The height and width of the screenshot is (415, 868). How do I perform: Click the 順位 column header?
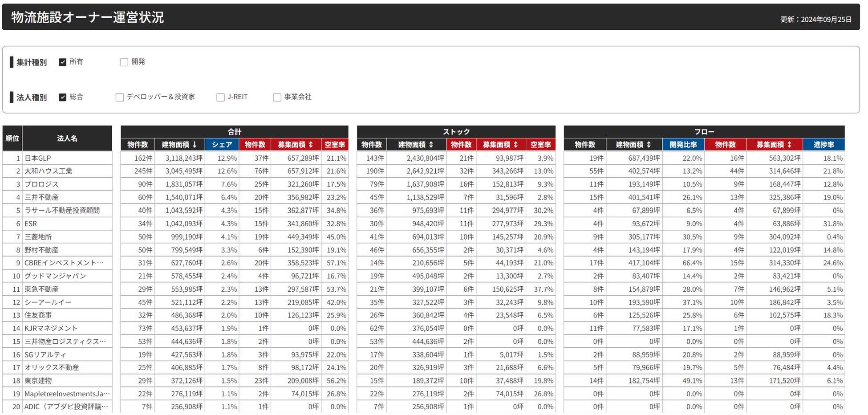tap(12, 138)
